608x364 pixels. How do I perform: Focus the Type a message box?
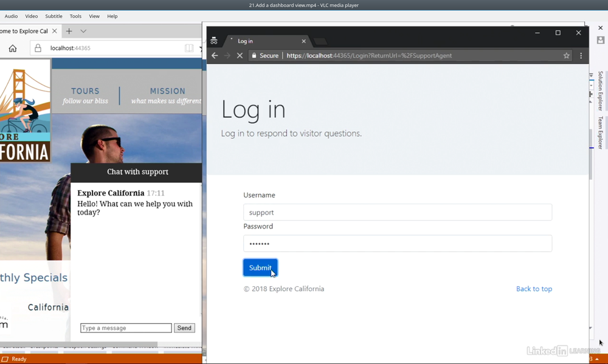126,328
